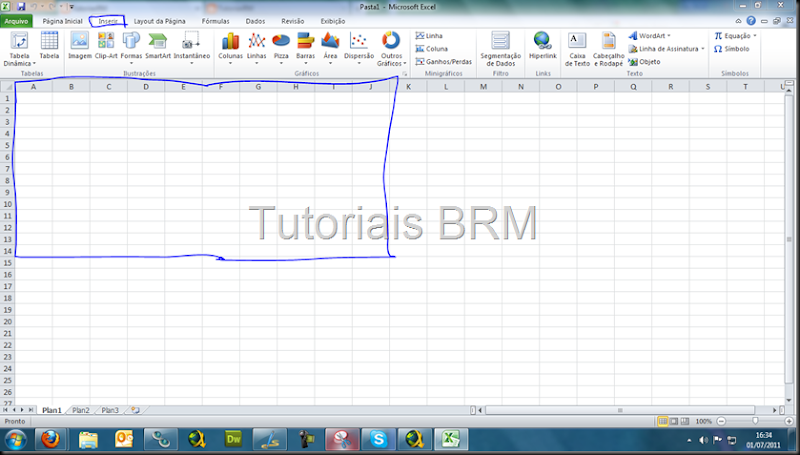Expand Linha de Assinatura dropdown
This screenshot has height=455, width=800.
pyautogui.click(x=703, y=49)
